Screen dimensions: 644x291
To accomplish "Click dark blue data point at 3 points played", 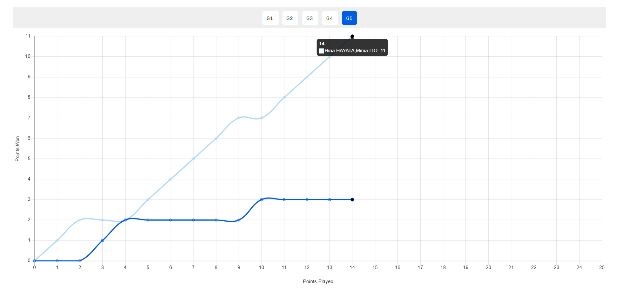I will click(x=103, y=240).
